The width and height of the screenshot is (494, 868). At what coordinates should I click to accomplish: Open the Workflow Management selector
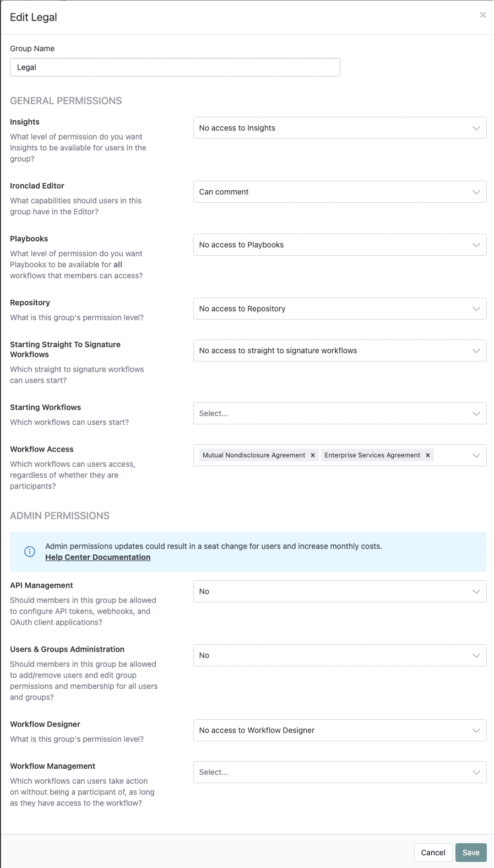(x=340, y=772)
